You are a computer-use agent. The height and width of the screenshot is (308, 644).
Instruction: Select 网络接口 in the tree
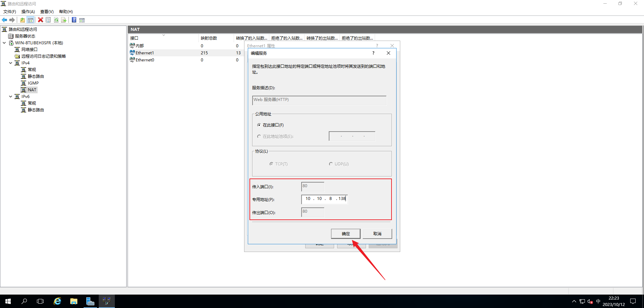click(x=29, y=50)
